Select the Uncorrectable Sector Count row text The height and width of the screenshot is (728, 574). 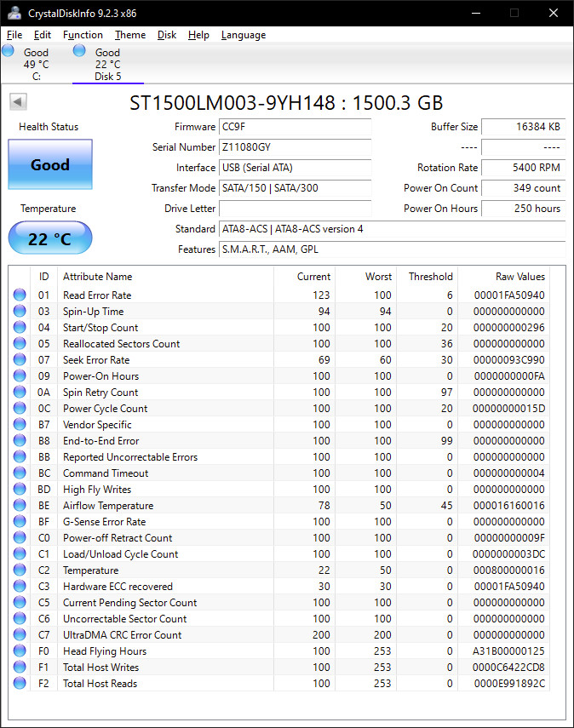pyautogui.click(x=125, y=618)
